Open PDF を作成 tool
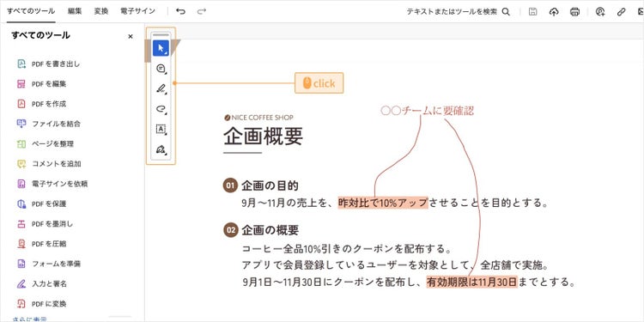Viewport: 644px width, 322px height. tap(41, 104)
